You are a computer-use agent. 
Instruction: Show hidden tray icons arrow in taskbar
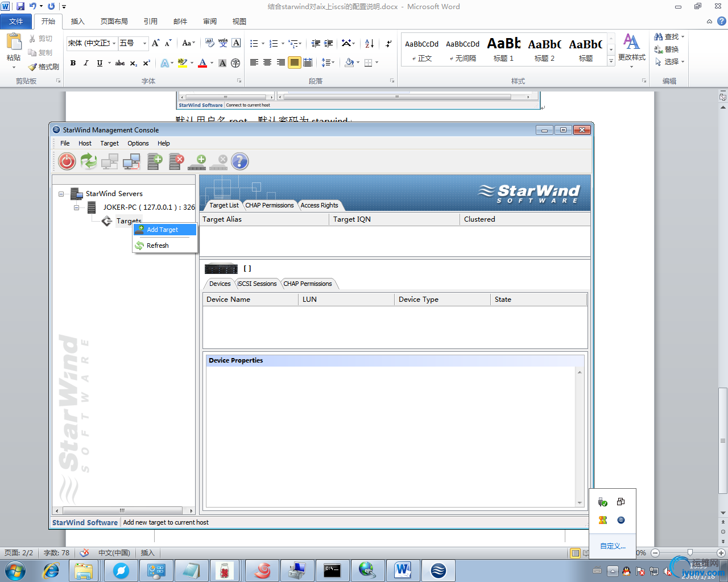[613, 571]
